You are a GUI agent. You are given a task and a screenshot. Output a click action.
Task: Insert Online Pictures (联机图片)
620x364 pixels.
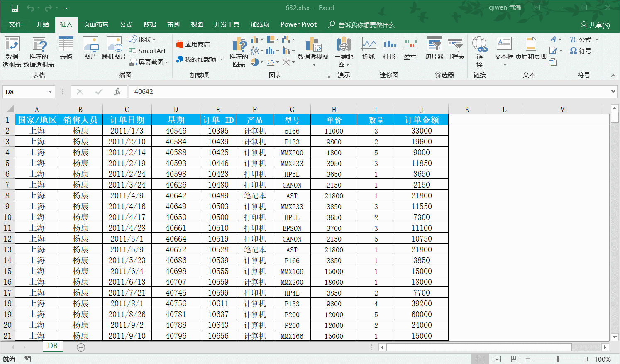click(114, 48)
